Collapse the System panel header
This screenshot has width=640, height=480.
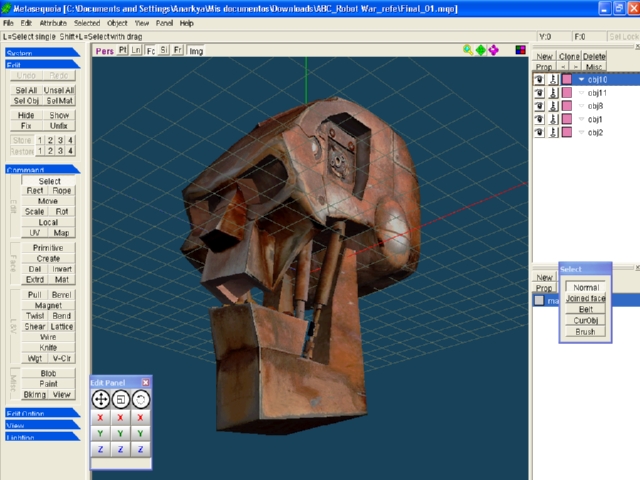[42, 52]
